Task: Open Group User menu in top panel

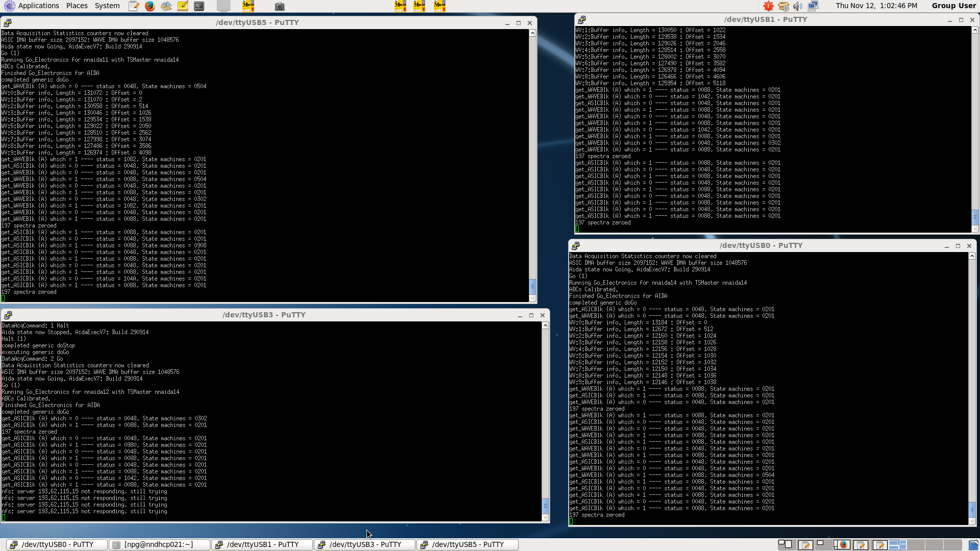Action: (x=953, y=6)
